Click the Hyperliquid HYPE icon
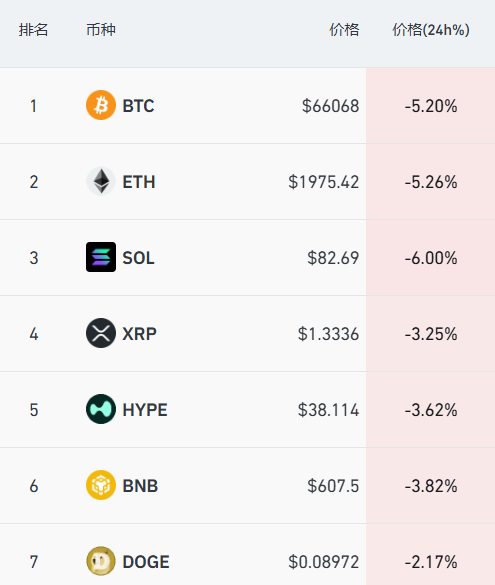 [101, 409]
